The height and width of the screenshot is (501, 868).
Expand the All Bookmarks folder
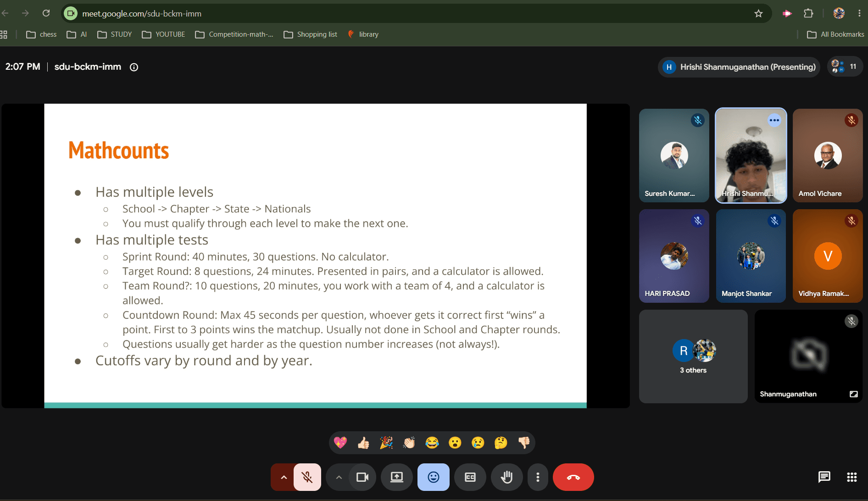(835, 34)
